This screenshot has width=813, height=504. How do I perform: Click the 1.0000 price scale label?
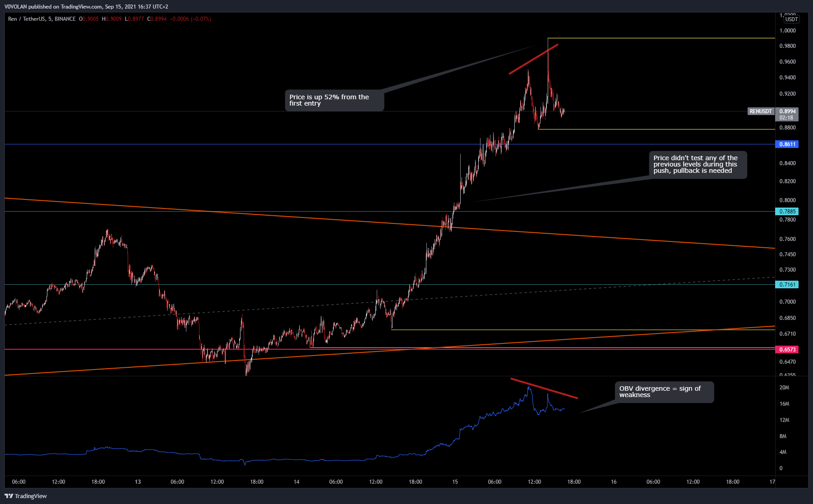[788, 31]
